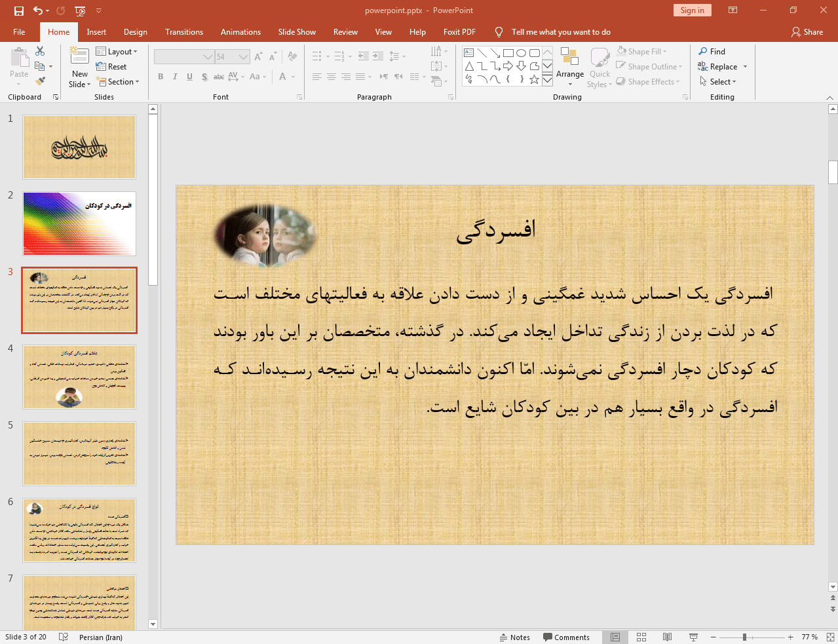The width and height of the screenshot is (838, 644).
Task: Click the zoom slider handle
Action: pyautogui.click(x=744, y=637)
